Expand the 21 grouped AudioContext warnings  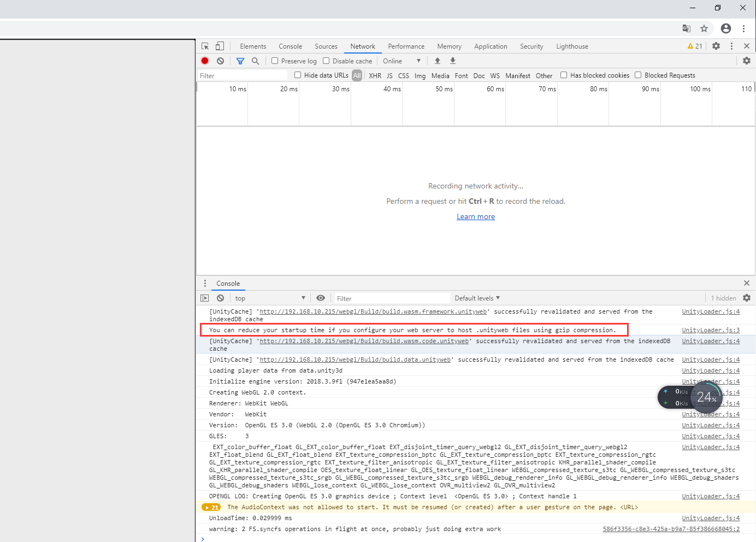pos(211,508)
